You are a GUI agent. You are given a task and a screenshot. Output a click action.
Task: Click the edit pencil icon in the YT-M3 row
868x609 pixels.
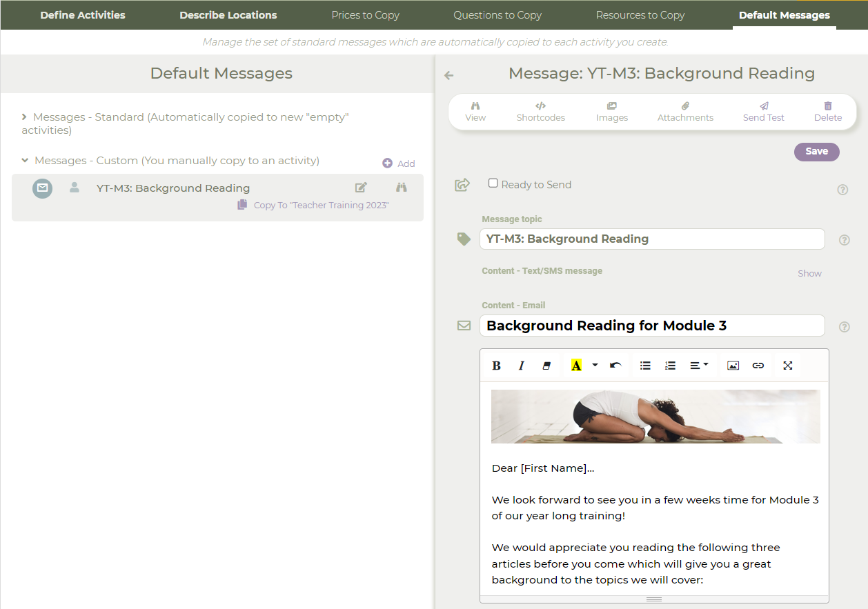(x=361, y=187)
